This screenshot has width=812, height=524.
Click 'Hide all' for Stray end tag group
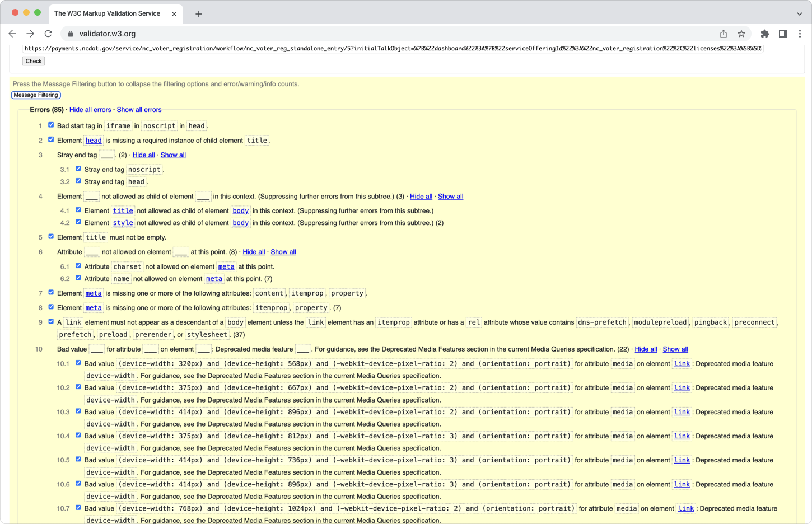tap(143, 155)
